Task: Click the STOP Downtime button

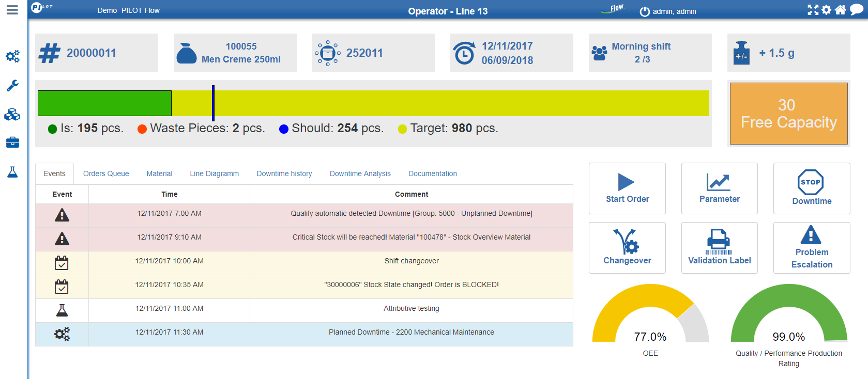Action: (812, 188)
